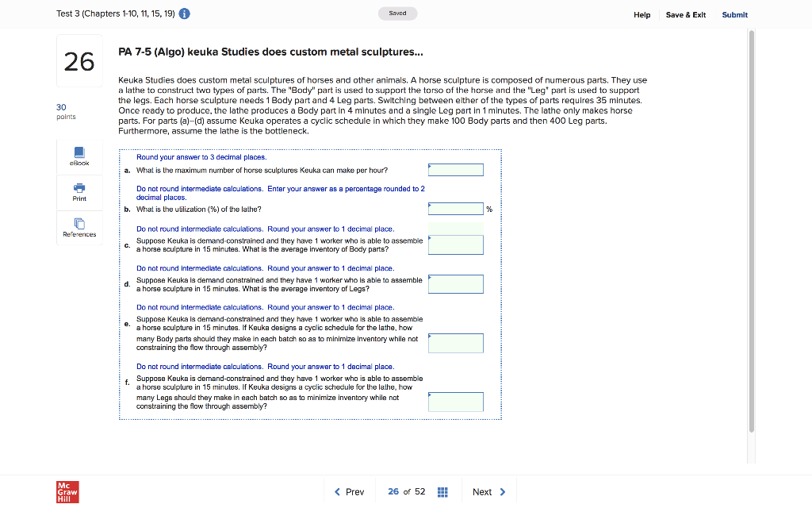Image resolution: width=812 pixels, height=508 pixels.
Task: Click 'Round your answer to 3 decimal places.'
Action: point(201,157)
